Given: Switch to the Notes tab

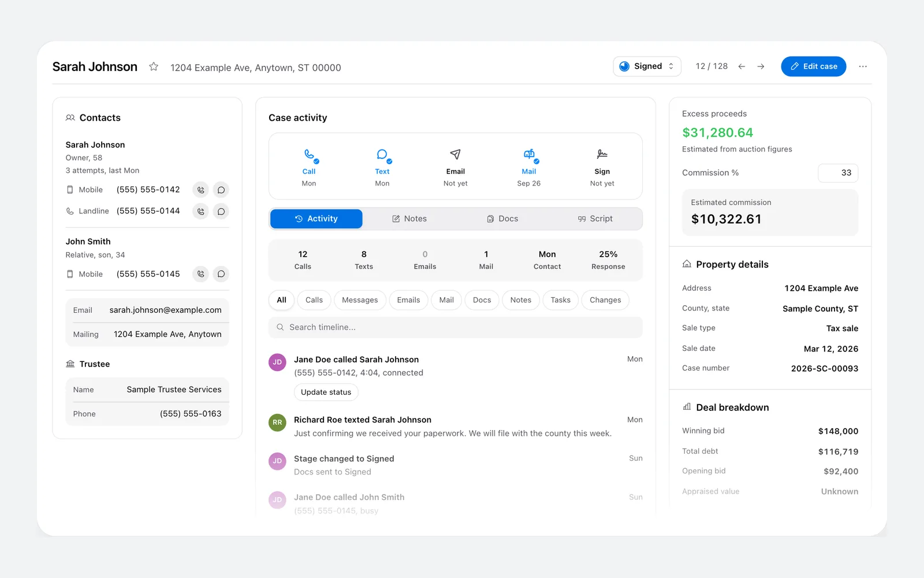Looking at the screenshot, I should tap(409, 219).
